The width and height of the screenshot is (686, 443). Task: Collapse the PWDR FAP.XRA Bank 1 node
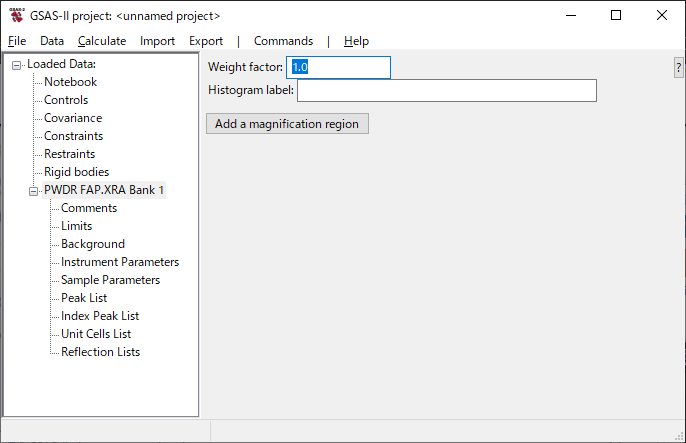click(x=34, y=191)
